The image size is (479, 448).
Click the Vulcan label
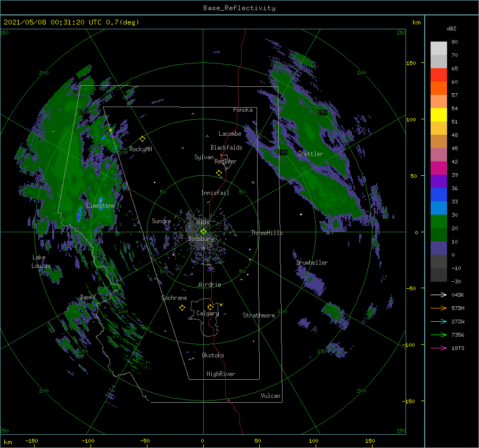coord(270,396)
